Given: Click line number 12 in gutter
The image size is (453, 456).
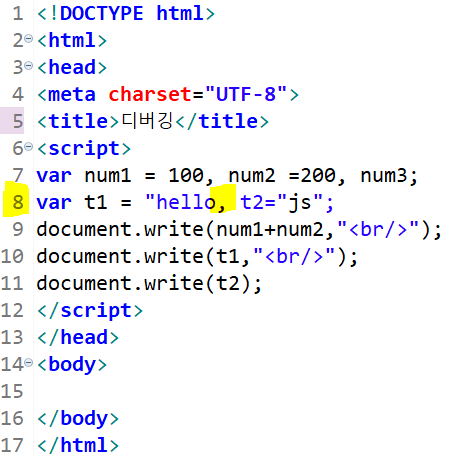Looking at the screenshot, I should (x=12, y=310).
